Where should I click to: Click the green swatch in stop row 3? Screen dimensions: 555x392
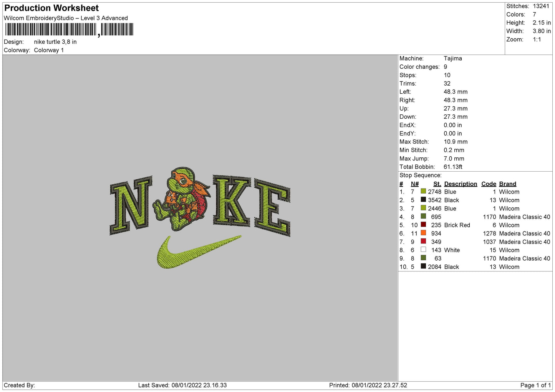pyautogui.click(x=423, y=208)
